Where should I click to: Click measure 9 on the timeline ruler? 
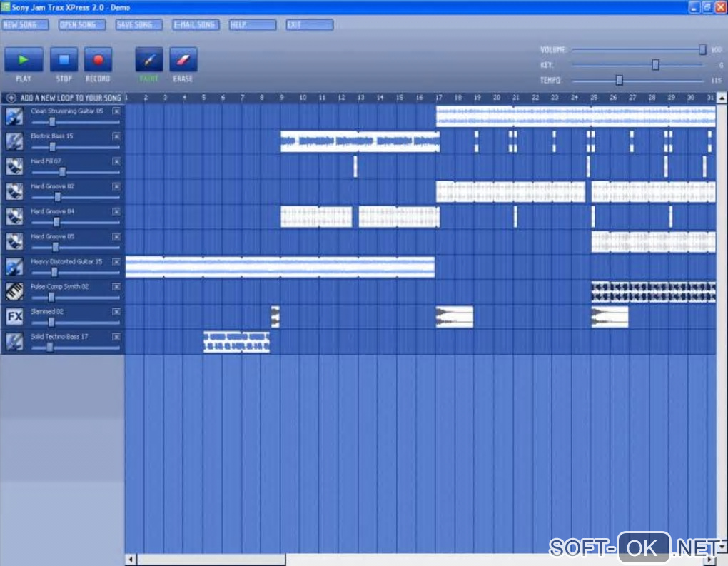click(x=282, y=98)
